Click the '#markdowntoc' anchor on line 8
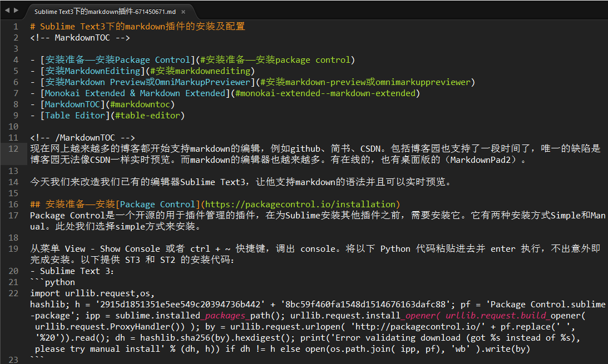Viewport: 608px width, 364px height. coord(140,104)
